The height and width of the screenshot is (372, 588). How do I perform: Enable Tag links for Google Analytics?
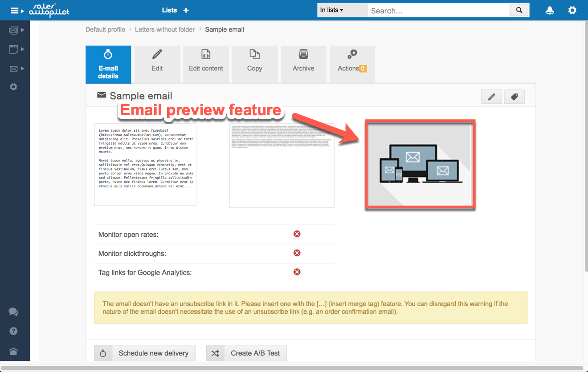point(297,272)
